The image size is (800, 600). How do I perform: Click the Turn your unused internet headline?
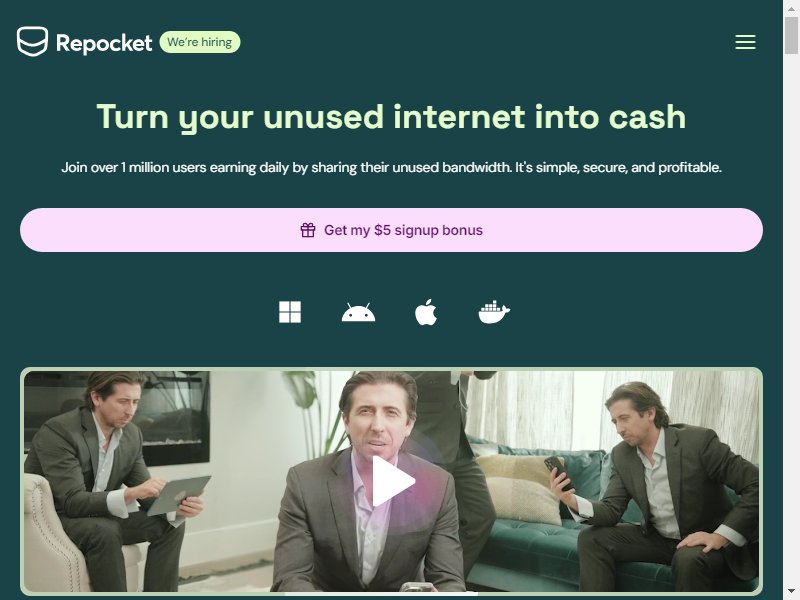tap(391, 117)
